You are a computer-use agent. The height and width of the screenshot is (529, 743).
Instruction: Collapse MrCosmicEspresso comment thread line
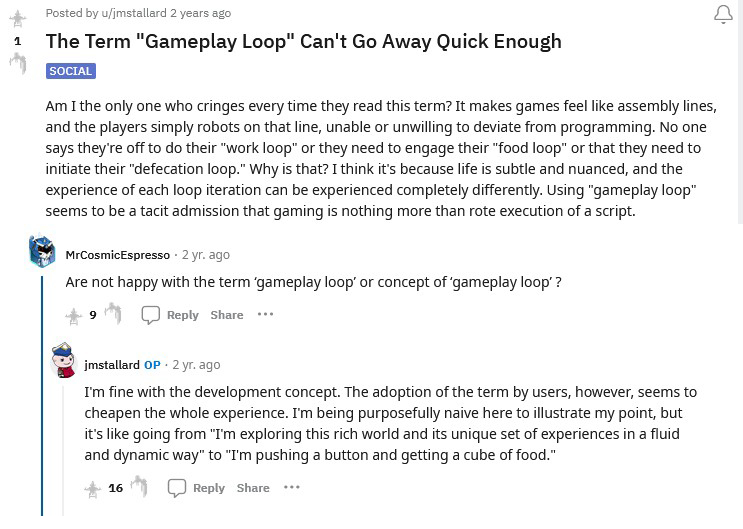[42, 400]
